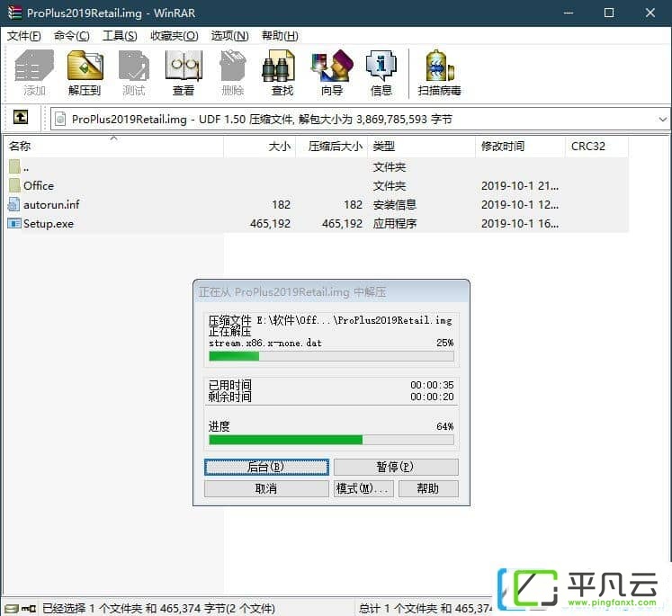Image resolution: width=672 pixels, height=616 pixels.
Task: Click the current file 25% progress bar
Action: pos(331,356)
